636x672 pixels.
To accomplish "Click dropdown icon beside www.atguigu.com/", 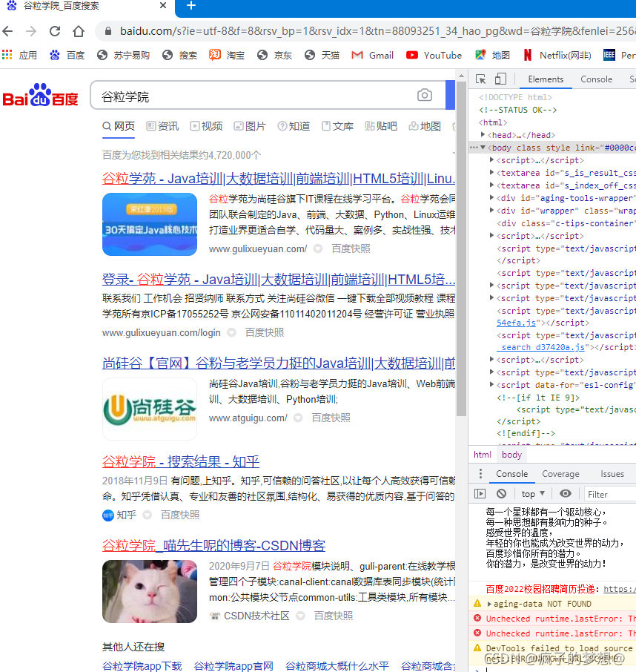I will click(x=298, y=418).
